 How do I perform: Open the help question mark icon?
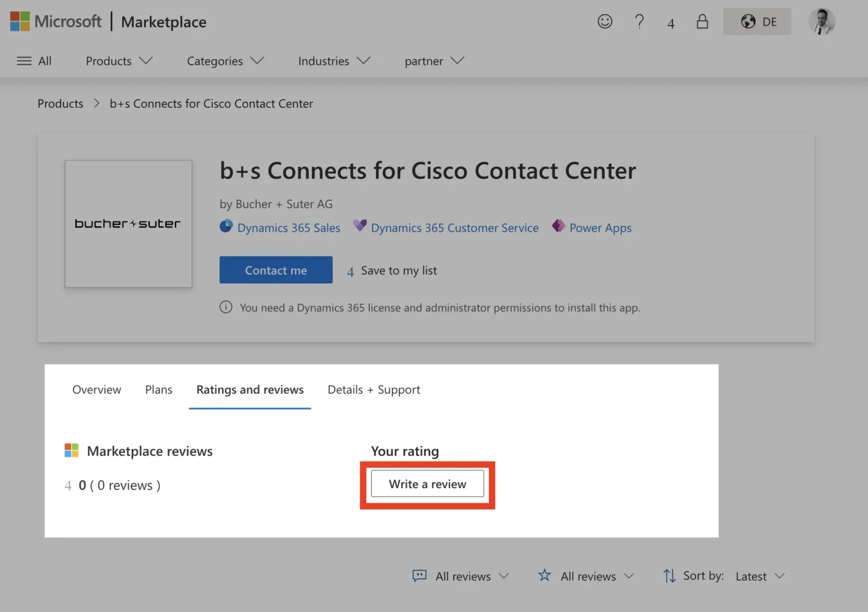coord(639,21)
